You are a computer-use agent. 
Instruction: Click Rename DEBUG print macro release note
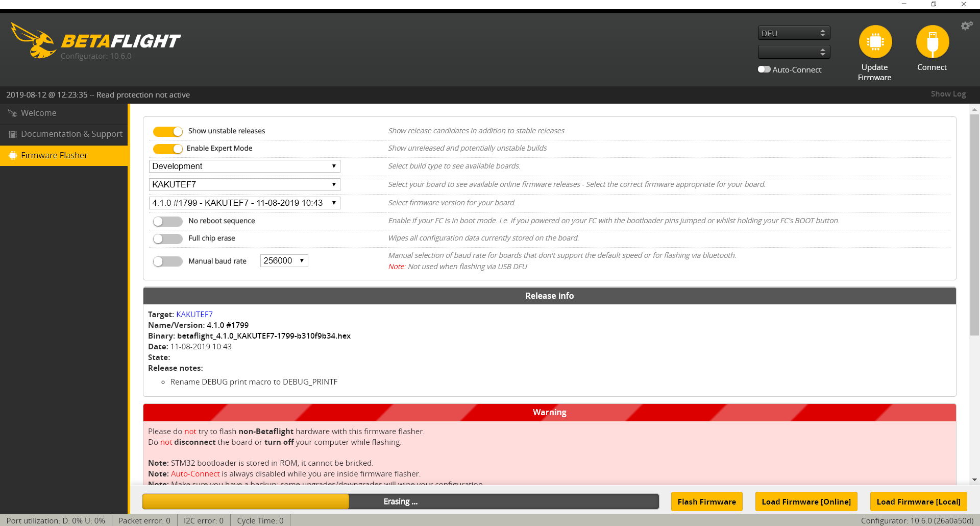(x=254, y=382)
